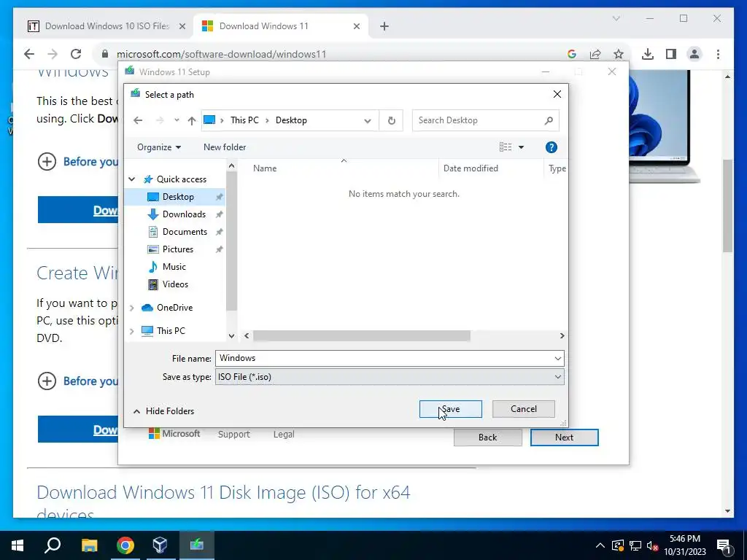Open the address path history dropdown

pyautogui.click(x=368, y=120)
